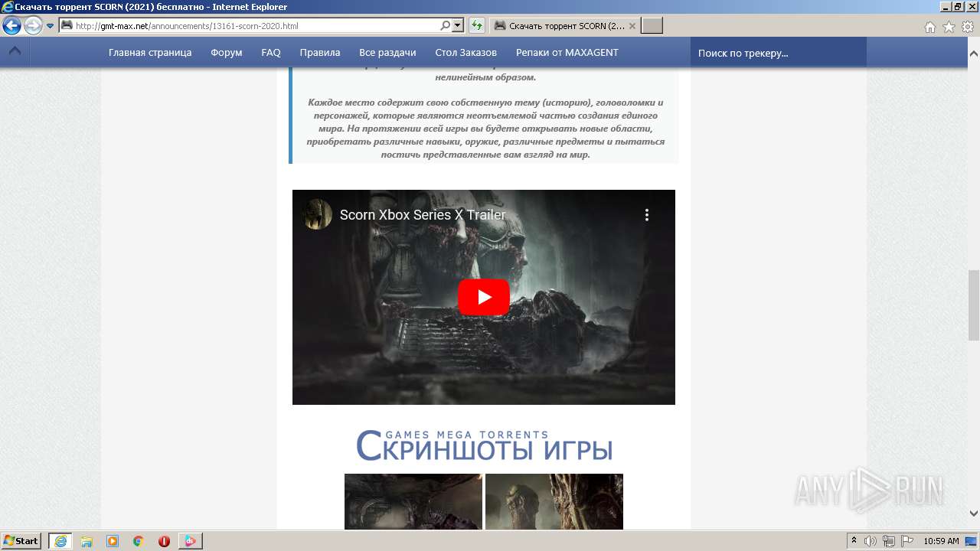Viewport: 980px width, 551px height.
Task: Click the volume speaker tray icon
Action: point(871,541)
